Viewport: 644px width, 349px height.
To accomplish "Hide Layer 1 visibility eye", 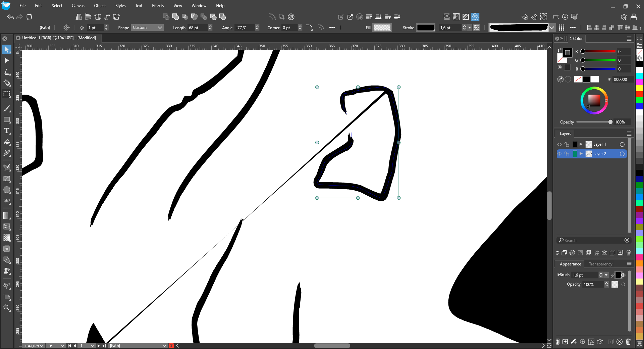I will pos(559,144).
